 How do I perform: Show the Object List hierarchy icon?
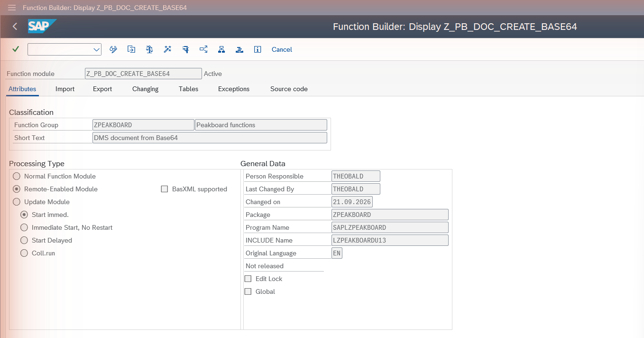click(221, 49)
